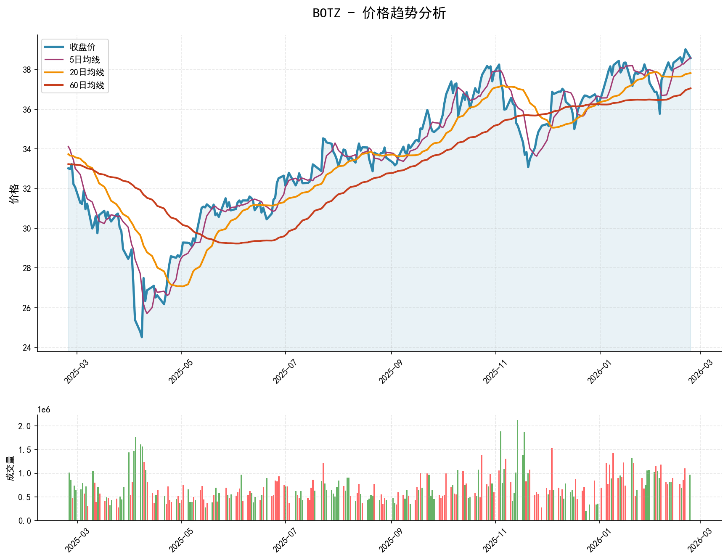Click the 0.0 tick on the volume axis
The width and height of the screenshot is (728, 560).
tap(26, 521)
